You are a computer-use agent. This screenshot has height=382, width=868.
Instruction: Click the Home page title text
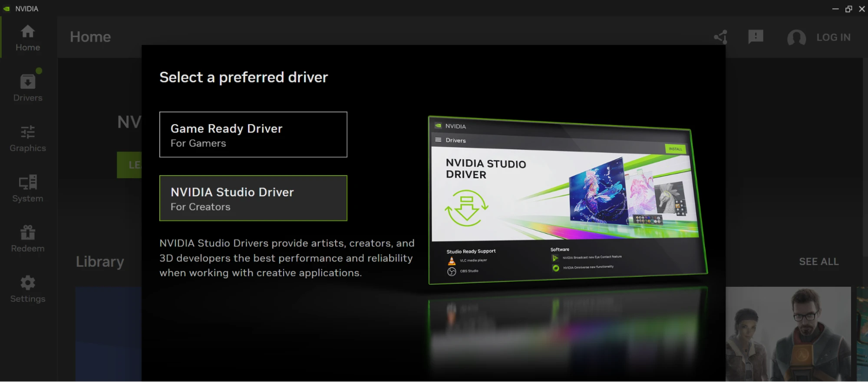90,37
